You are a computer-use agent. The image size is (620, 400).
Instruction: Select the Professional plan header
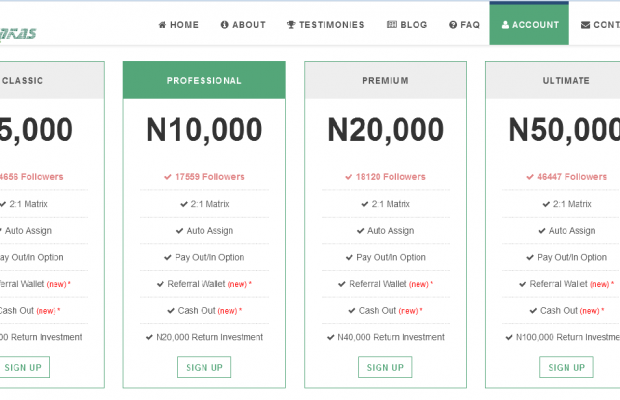(x=204, y=81)
